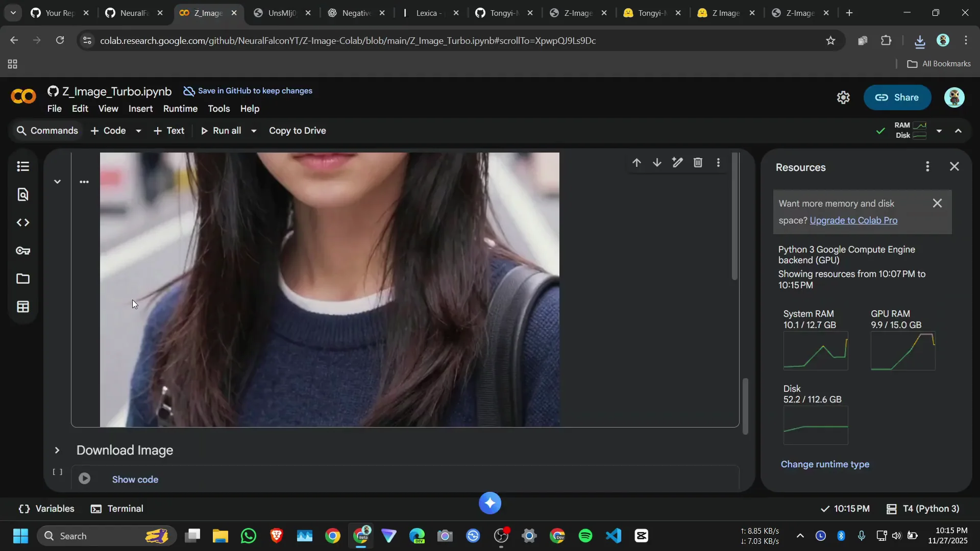Run the Download Image cell

coord(85,479)
